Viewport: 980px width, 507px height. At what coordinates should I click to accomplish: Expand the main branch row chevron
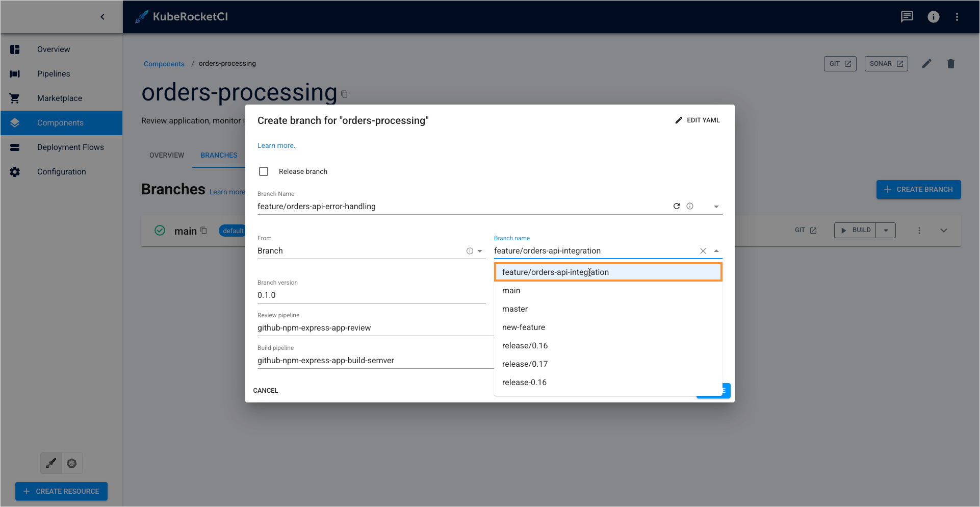[944, 230]
